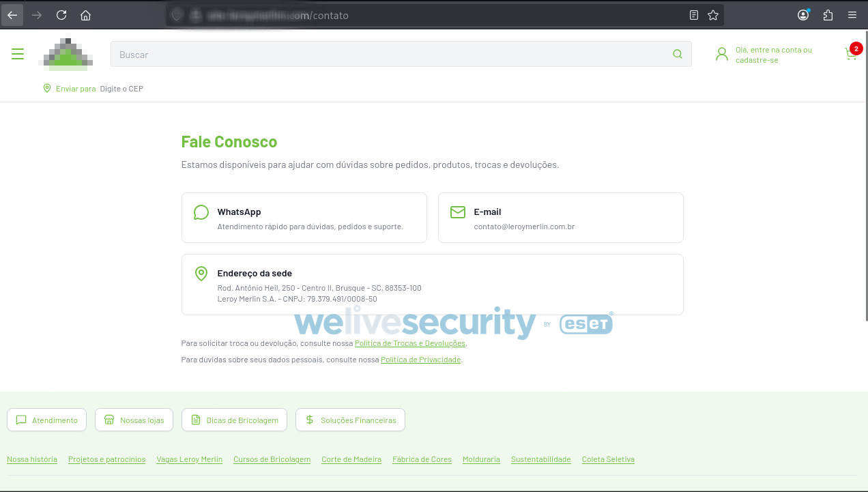Open the shopping cart with 2 items
The image size is (868, 492).
[852, 53]
